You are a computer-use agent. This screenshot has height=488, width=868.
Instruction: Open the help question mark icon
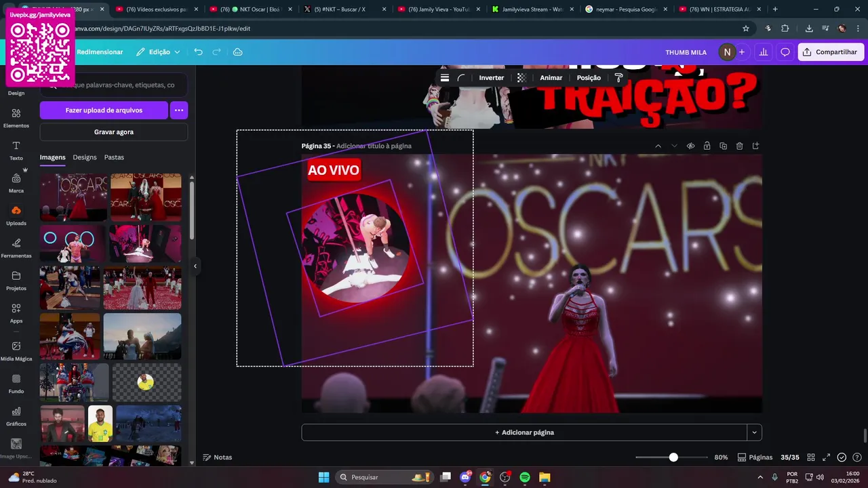pos(857,457)
